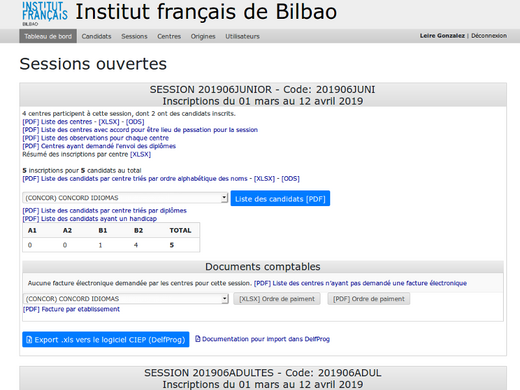Click the Déconnexion link
520x390 pixels.
coord(489,36)
